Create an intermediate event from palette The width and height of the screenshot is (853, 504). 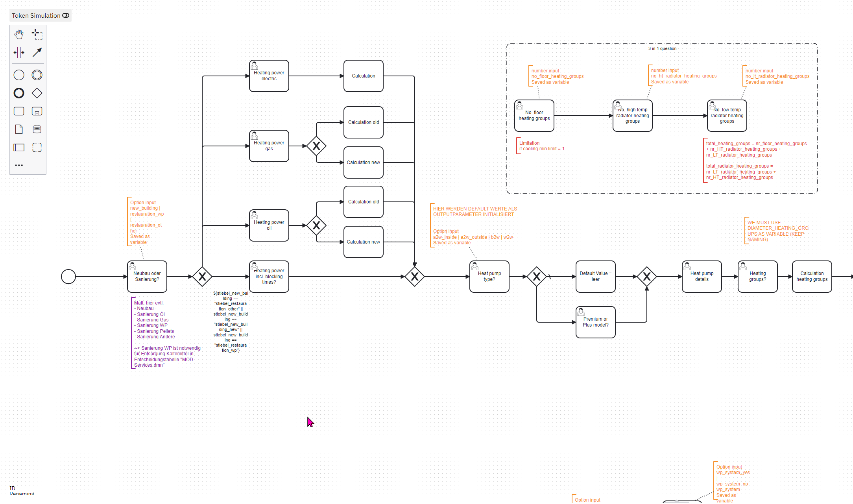pyautogui.click(x=37, y=75)
